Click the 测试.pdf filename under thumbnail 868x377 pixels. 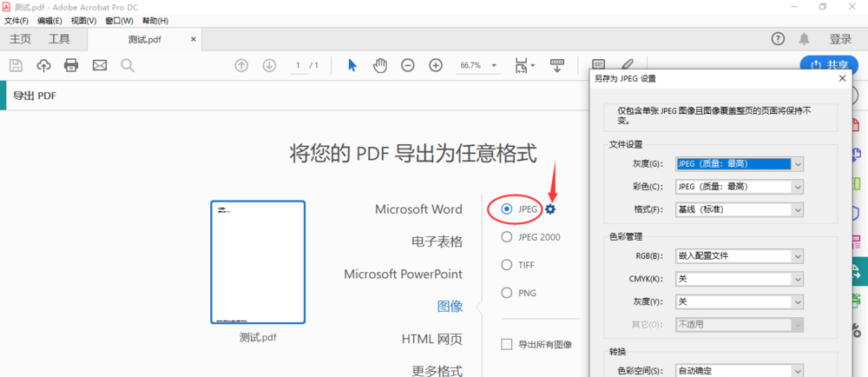click(x=258, y=337)
